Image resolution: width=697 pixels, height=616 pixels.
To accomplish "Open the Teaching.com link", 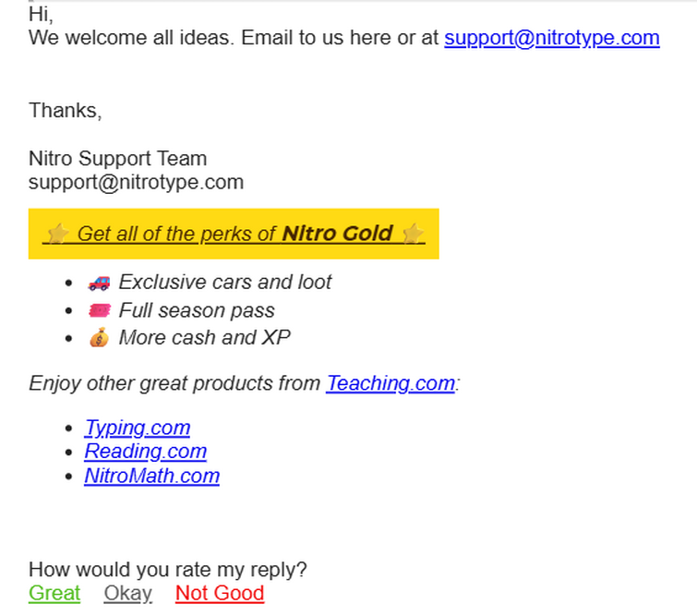I will (x=391, y=383).
